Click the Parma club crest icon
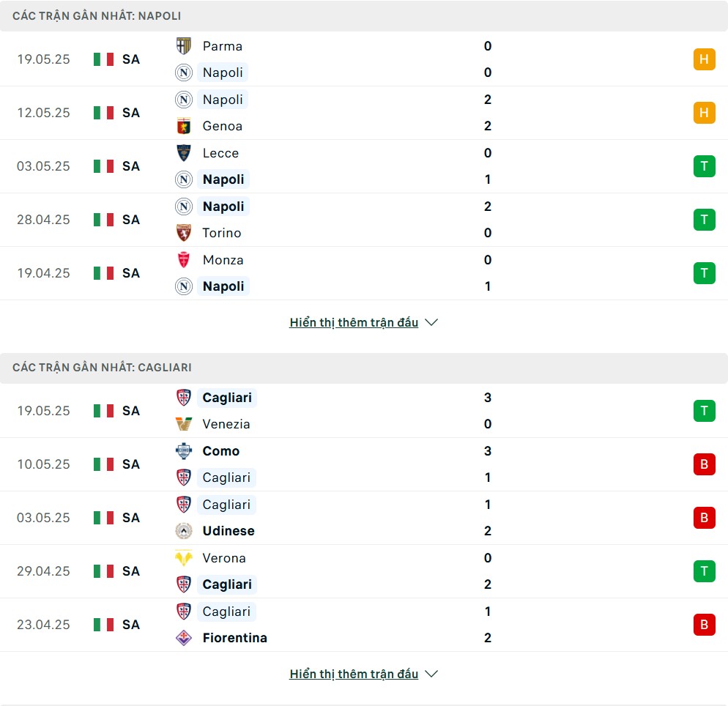 pos(183,46)
